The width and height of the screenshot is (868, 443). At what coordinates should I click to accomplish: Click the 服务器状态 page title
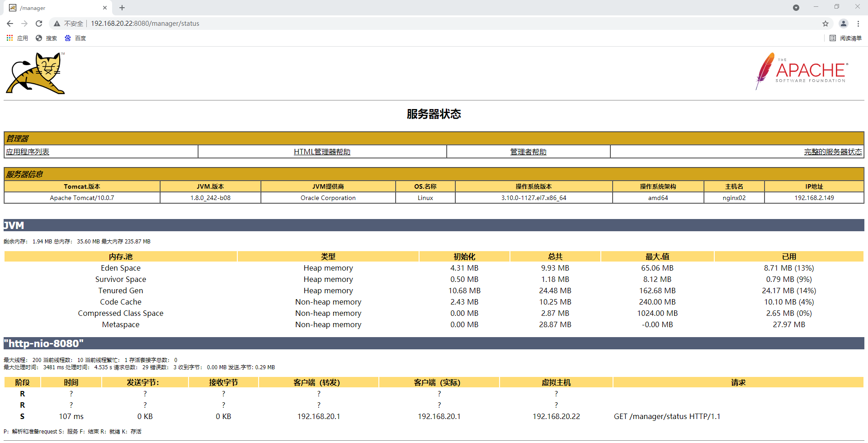coord(434,114)
